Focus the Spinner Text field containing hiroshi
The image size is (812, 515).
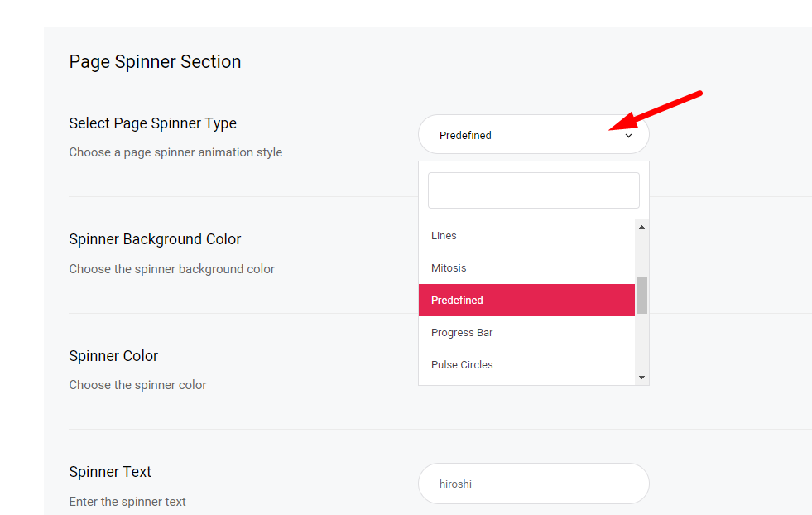tap(533, 484)
